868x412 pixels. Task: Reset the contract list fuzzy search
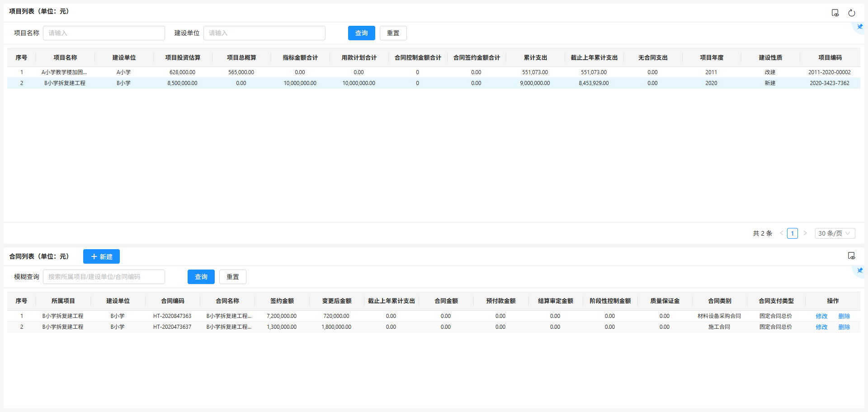click(x=232, y=277)
